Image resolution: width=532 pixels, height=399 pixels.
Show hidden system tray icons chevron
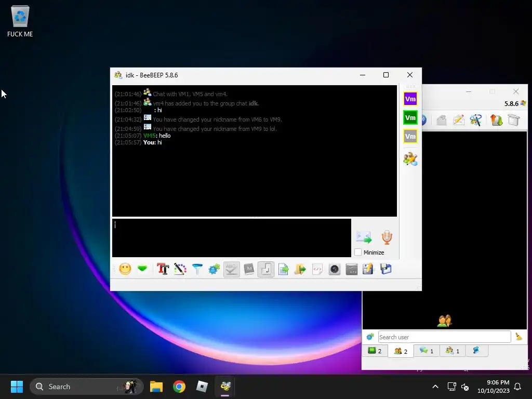(x=435, y=387)
